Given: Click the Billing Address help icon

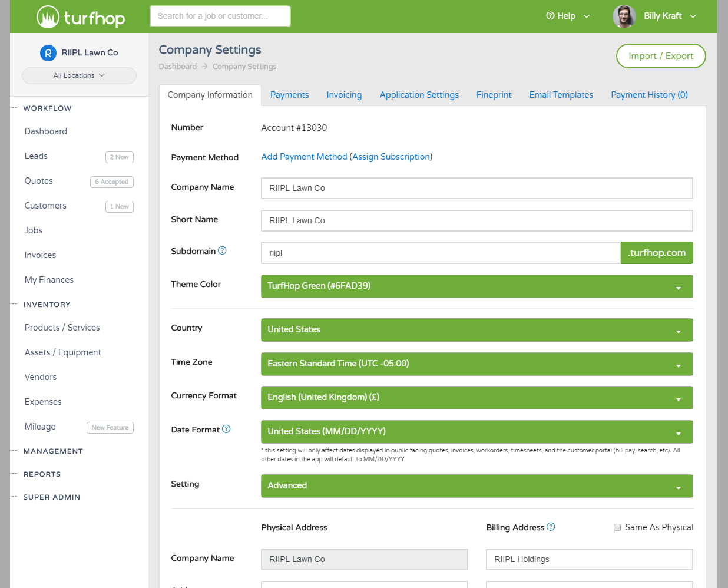Looking at the screenshot, I should (x=551, y=527).
